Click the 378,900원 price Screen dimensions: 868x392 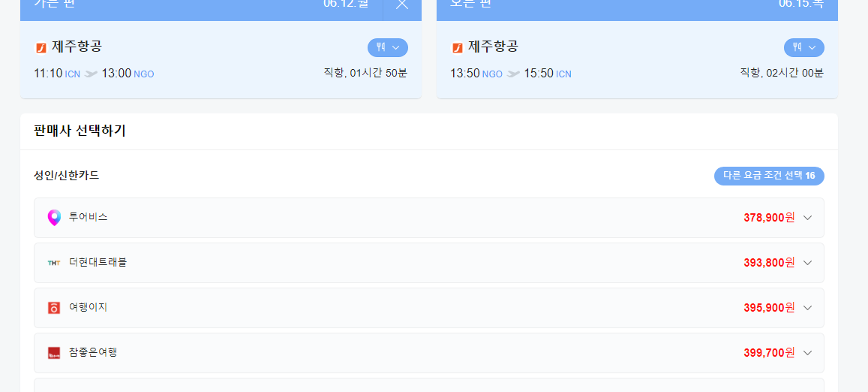pos(769,218)
